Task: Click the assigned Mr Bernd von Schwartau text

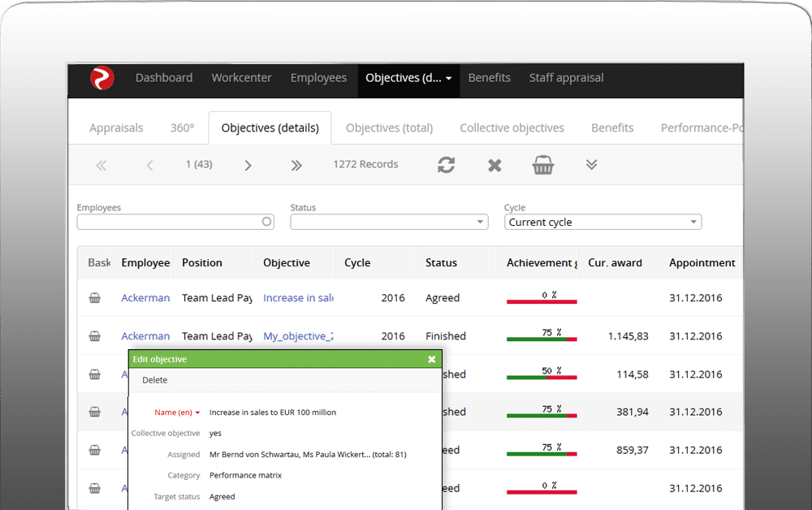Action: click(308, 455)
